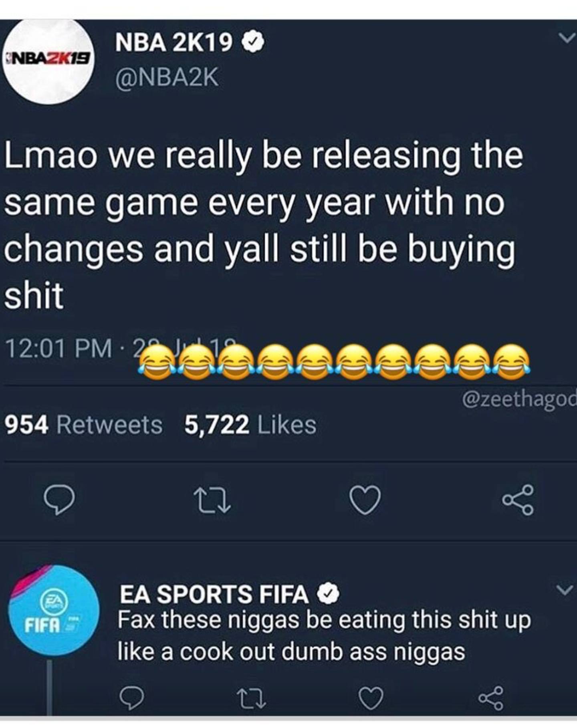
Task: Click the NBA 2K19 verified badge
Action: pyautogui.click(x=252, y=43)
